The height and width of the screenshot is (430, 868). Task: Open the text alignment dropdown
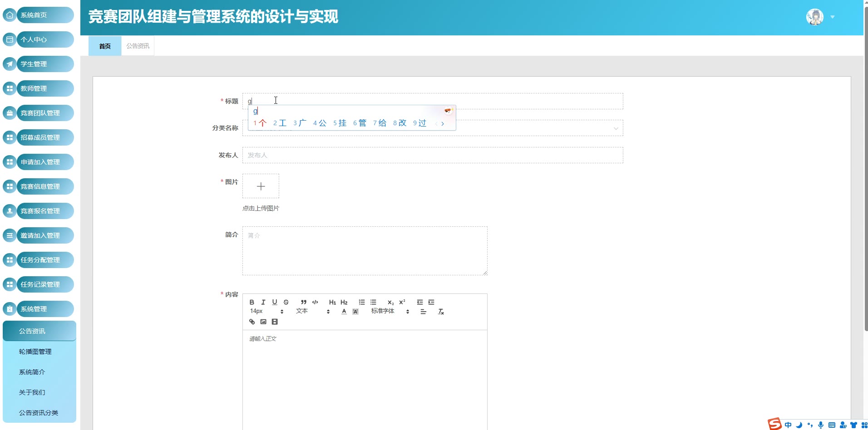tap(423, 312)
